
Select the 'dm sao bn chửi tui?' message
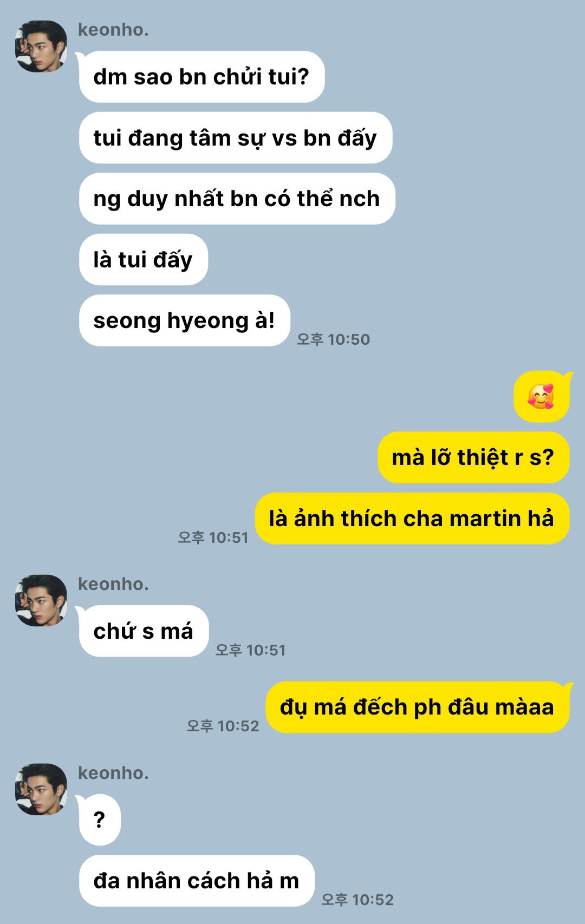(201, 76)
